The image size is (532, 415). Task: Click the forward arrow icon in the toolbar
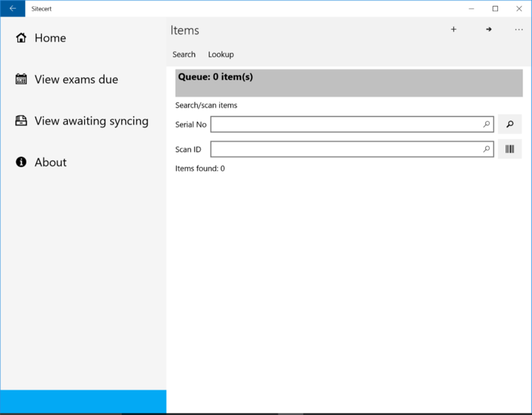pos(488,30)
